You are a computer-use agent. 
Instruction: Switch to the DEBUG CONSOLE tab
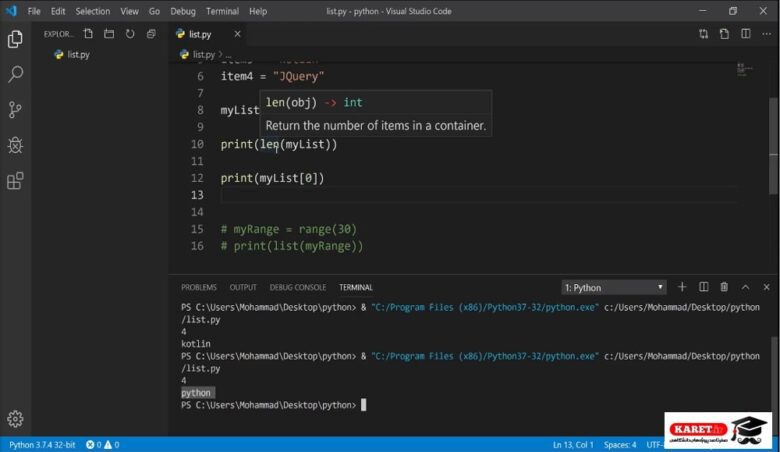[297, 287]
